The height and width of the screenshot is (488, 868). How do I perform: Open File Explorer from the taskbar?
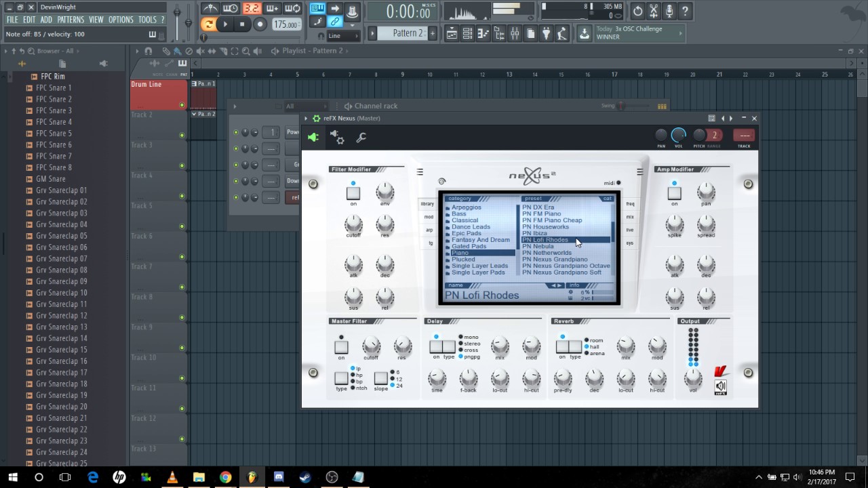pyautogui.click(x=199, y=477)
